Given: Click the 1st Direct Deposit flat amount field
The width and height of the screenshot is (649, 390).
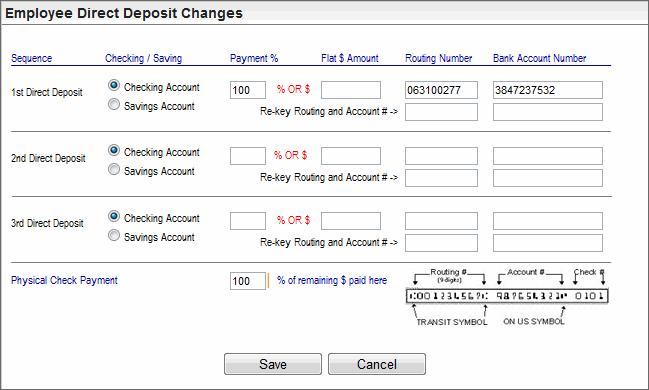Looking at the screenshot, I should (351, 90).
